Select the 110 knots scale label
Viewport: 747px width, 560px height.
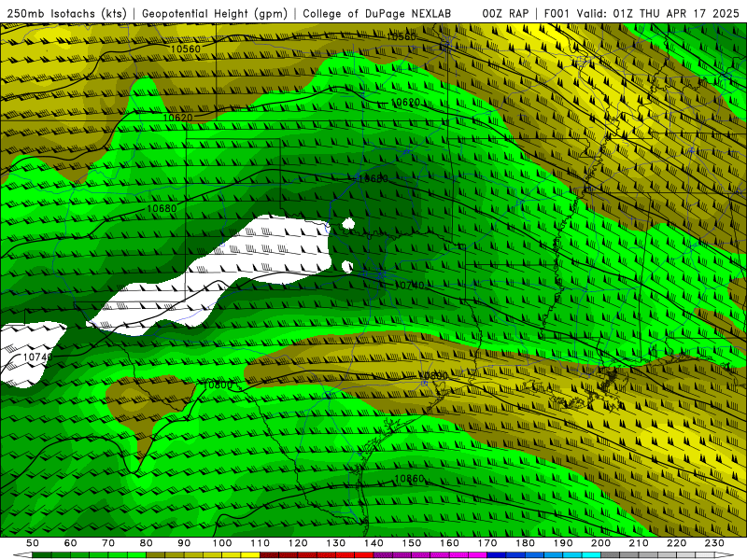click(261, 543)
